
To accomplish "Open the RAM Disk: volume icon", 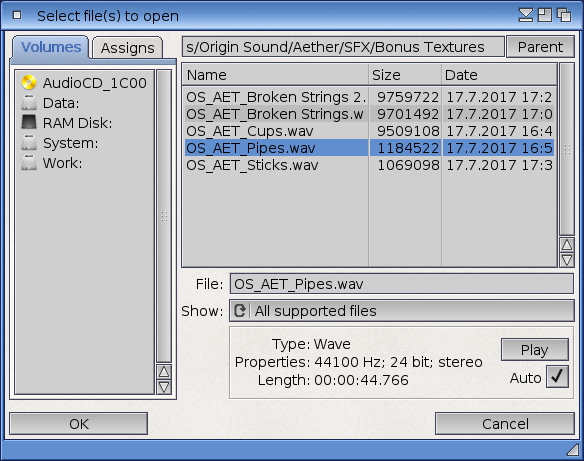I will coord(29,123).
